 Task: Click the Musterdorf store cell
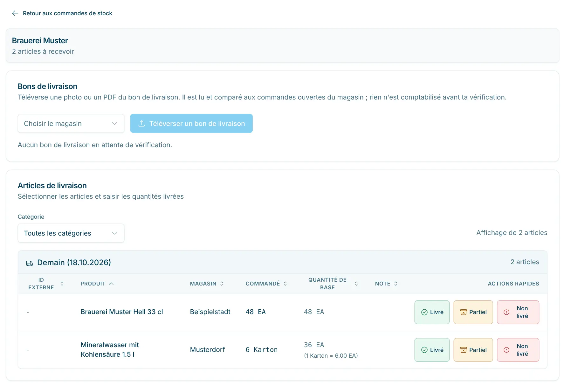(207, 350)
